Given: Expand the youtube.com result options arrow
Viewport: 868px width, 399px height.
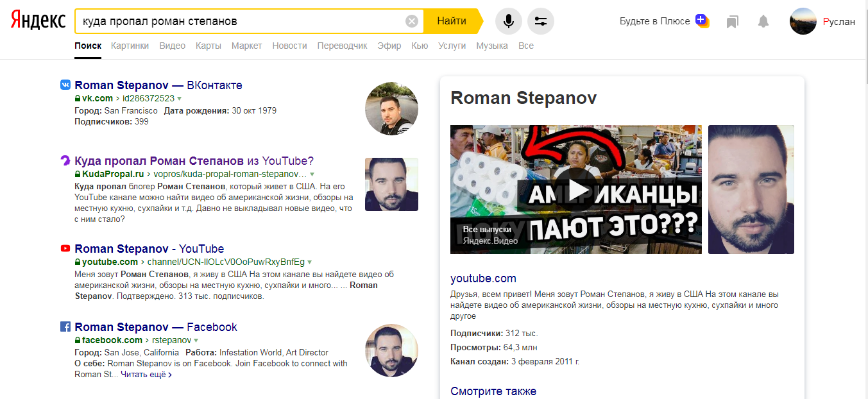Looking at the screenshot, I should click(x=310, y=262).
